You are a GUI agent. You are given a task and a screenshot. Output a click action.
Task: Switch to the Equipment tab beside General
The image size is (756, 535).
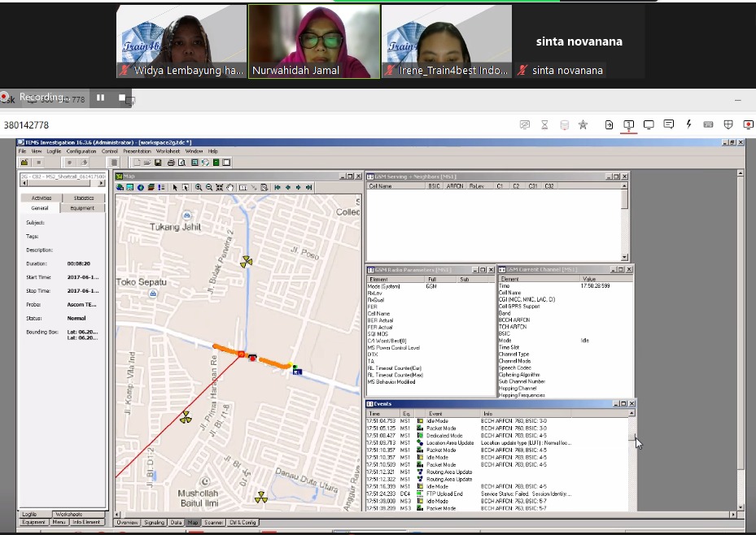click(82, 208)
